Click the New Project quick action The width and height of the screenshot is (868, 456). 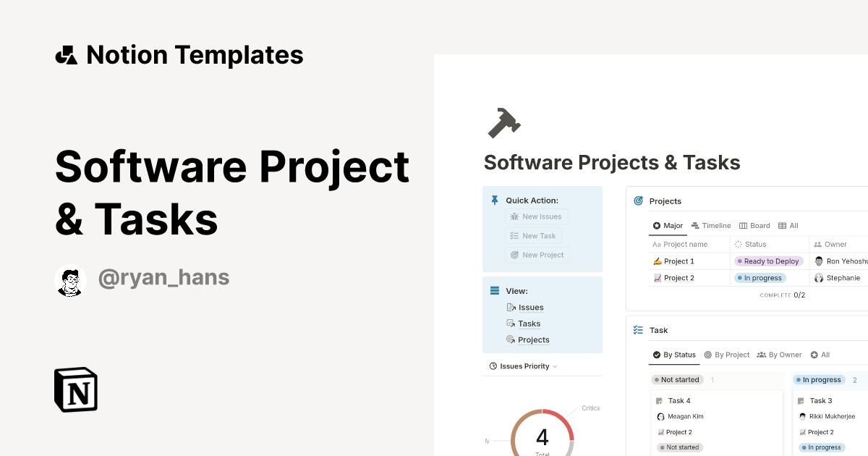[x=537, y=255]
